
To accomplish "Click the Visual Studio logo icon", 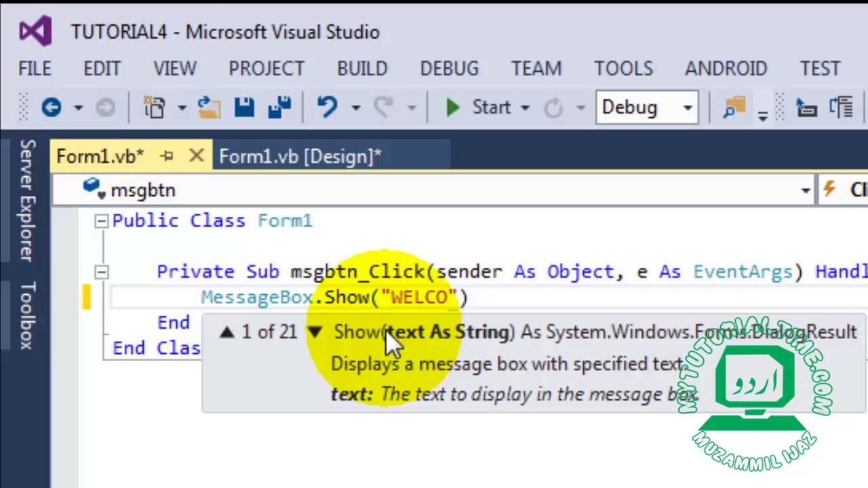I will (36, 31).
